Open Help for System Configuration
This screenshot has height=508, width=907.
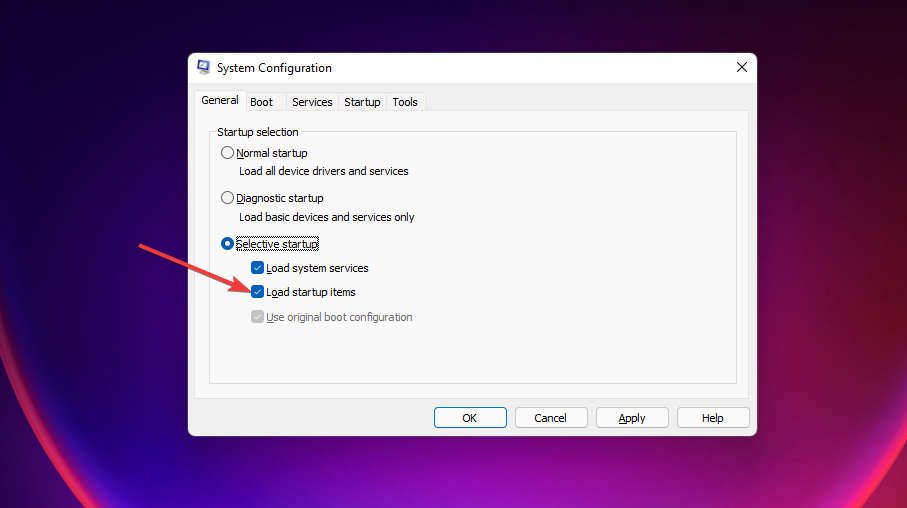click(x=713, y=418)
